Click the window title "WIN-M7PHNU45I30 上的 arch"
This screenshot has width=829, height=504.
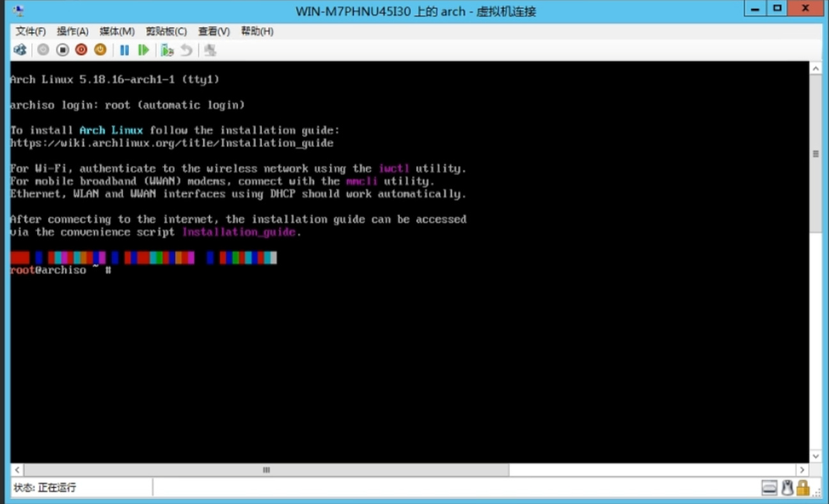(x=381, y=12)
